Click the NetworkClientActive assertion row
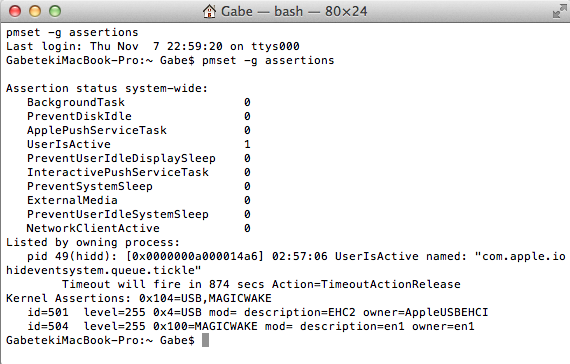Image resolution: width=570 pixels, height=364 pixels. tap(139, 228)
